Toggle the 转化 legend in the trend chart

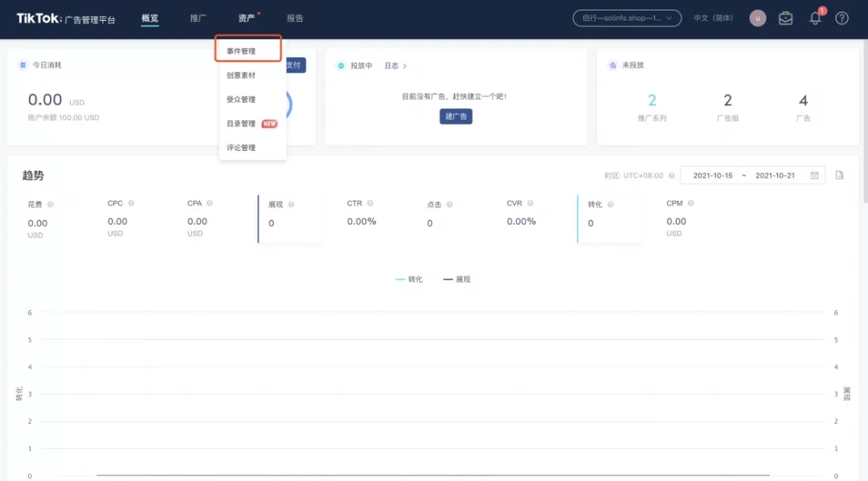coord(408,279)
